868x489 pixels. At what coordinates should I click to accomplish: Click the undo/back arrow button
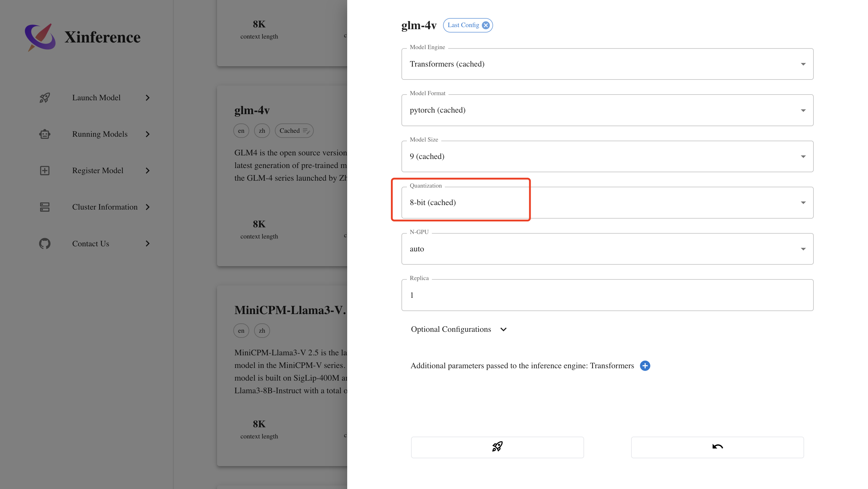click(x=717, y=447)
